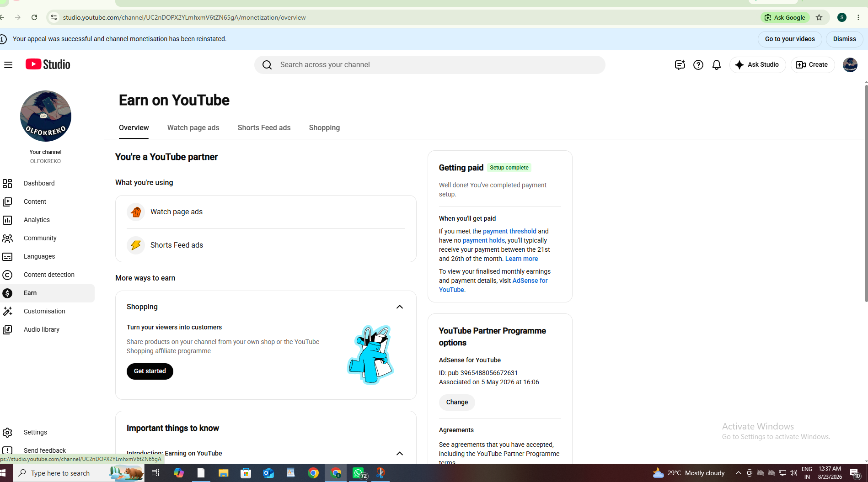Switch to the Watch page ads tab

click(x=193, y=128)
